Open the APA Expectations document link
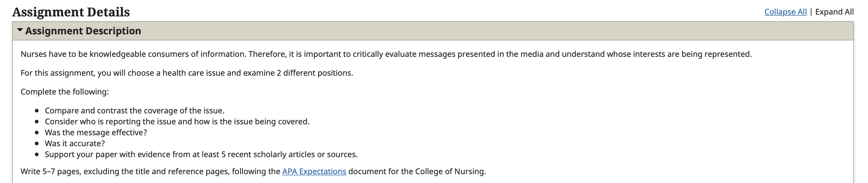 pyautogui.click(x=314, y=171)
